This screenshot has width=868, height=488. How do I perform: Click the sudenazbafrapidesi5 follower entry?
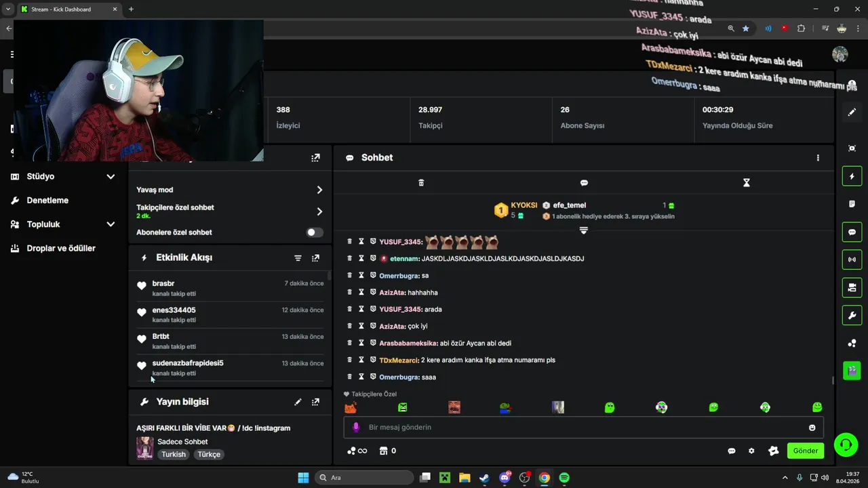(230, 368)
